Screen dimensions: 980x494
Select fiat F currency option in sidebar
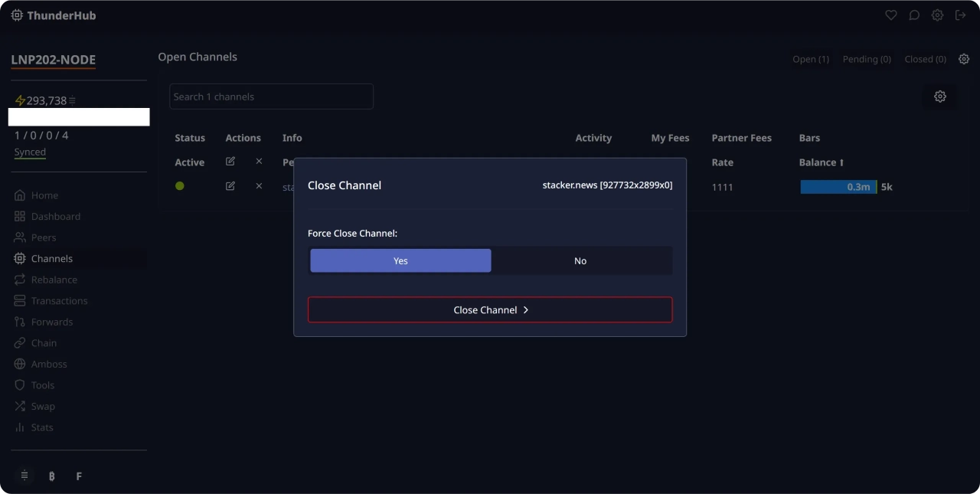pyautogui.click(x=79, y=476)
